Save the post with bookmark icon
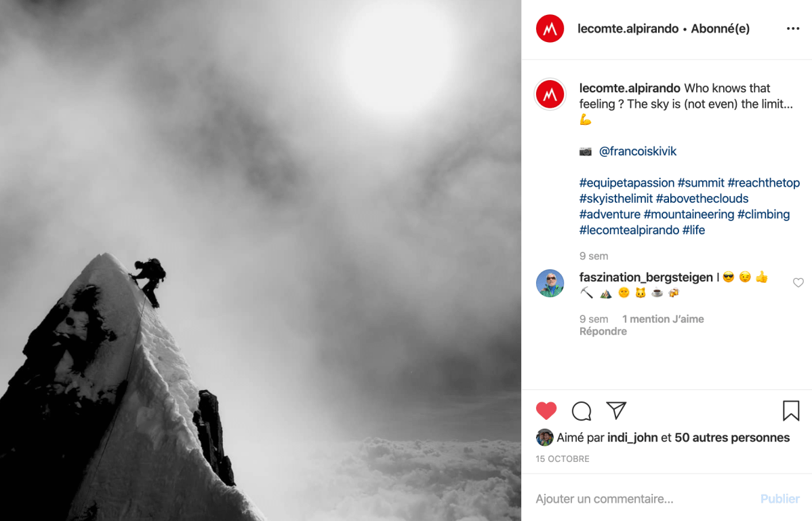Screen dimensions: 812x521 pos(791,410)
